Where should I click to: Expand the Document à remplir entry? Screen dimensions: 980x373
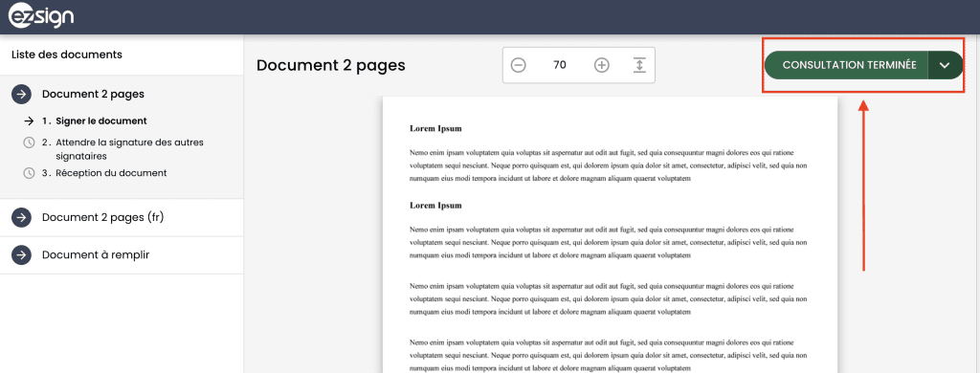122,255
